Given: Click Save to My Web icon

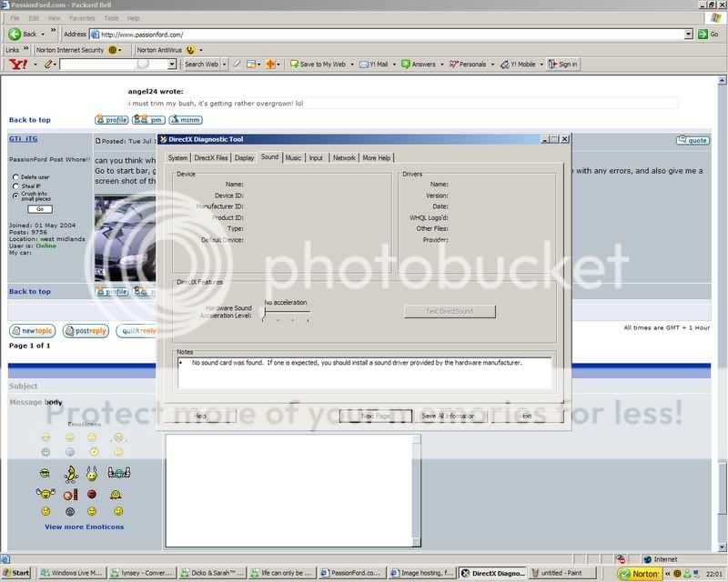Looking at the screenshot, I should [294, 64].
